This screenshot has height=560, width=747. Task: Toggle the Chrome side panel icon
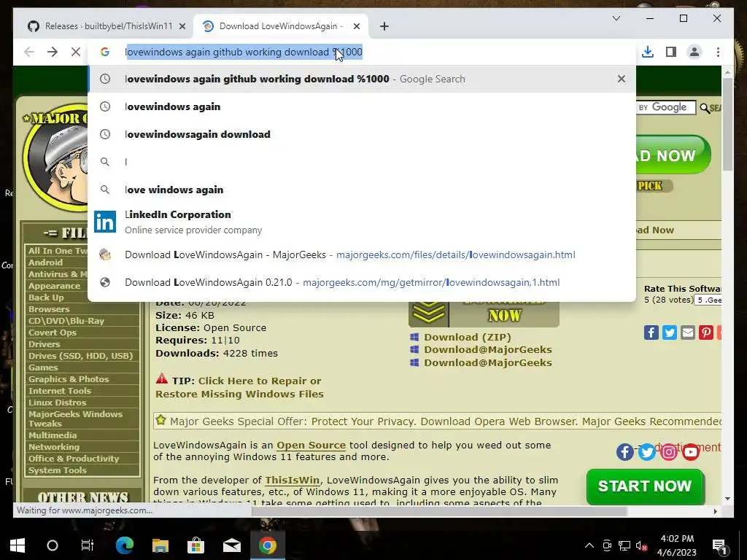point(671,52)
